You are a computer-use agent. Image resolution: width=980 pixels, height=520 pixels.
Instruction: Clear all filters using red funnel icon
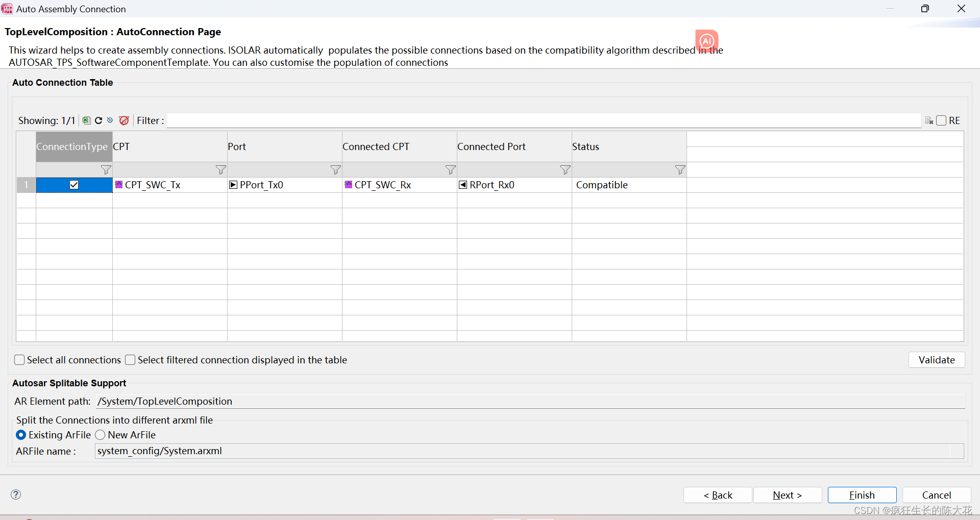(124, 120)
